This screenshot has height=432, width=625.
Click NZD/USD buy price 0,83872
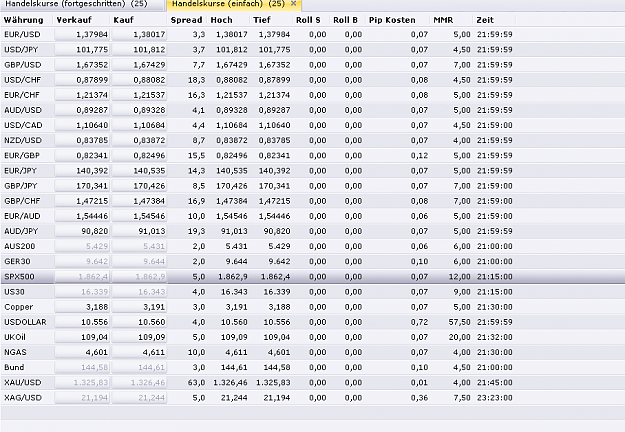[139, 141]
